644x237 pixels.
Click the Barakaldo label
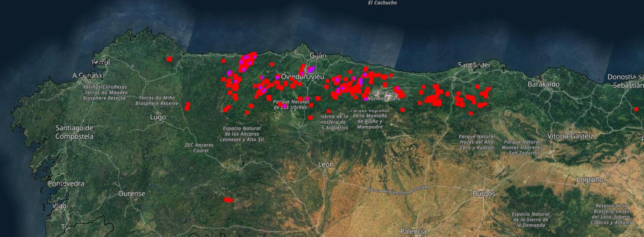tap(544, 84)
